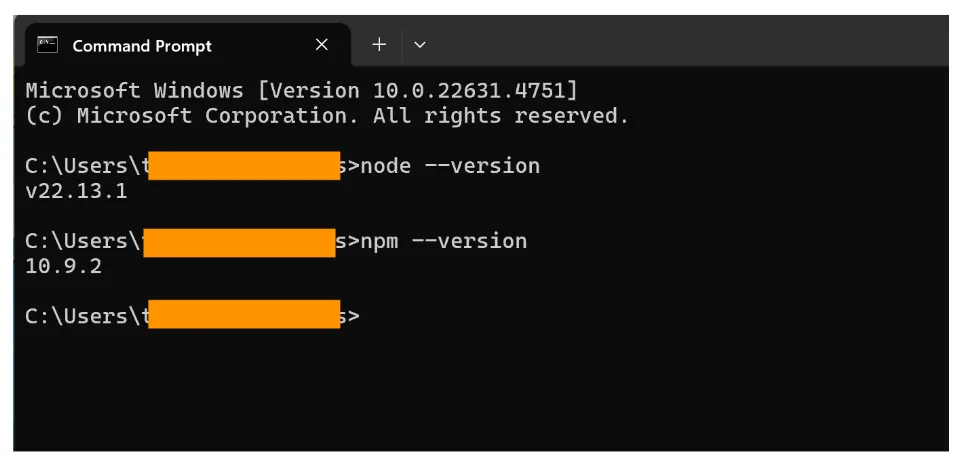Expand the new tab profile dropdown chevron
Screen dimensions: 958x461
tap(420, 45)
